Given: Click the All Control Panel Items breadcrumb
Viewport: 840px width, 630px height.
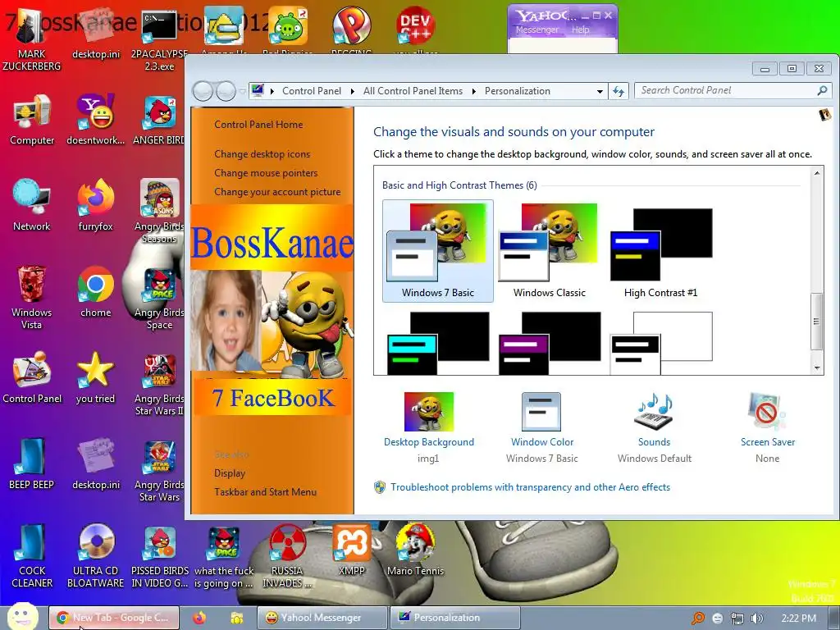Looking at the screenshot, I should 413,91.
